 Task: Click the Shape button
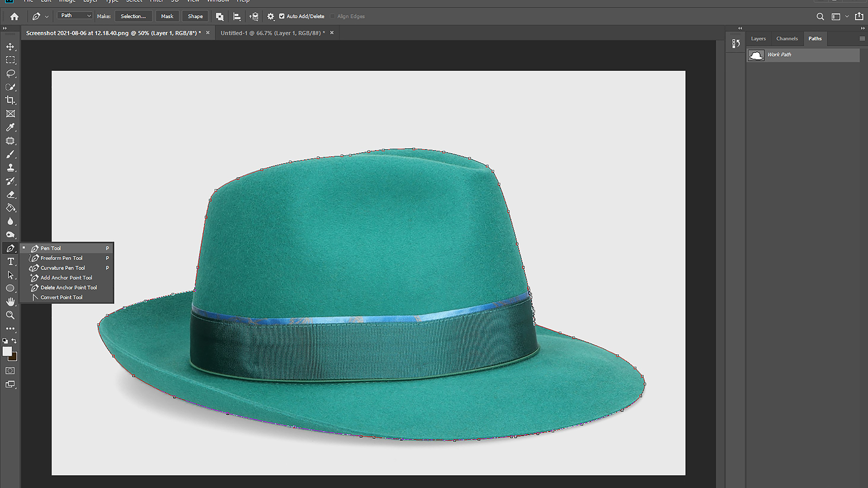click(195, 16)
